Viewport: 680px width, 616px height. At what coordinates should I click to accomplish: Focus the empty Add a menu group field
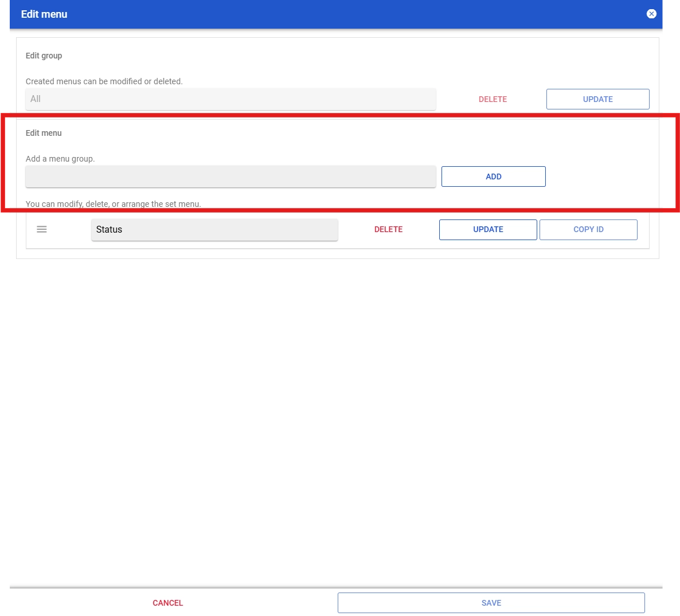click(230, 176)
